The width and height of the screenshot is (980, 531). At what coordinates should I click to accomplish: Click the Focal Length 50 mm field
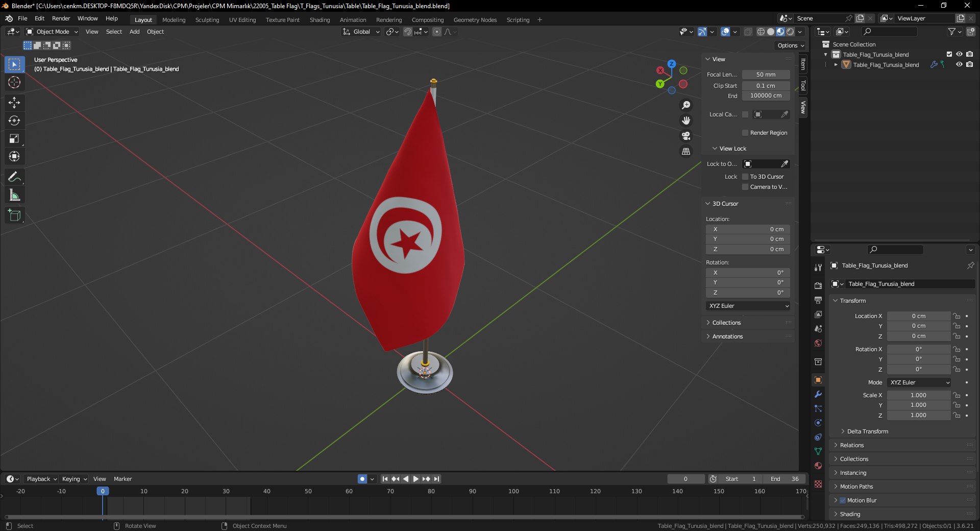coord(766,75)
